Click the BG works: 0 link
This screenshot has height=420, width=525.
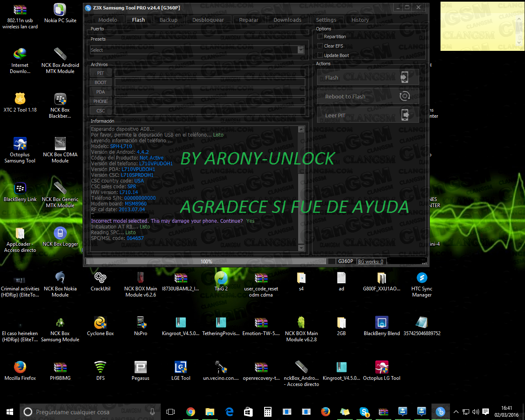[371, 261]
